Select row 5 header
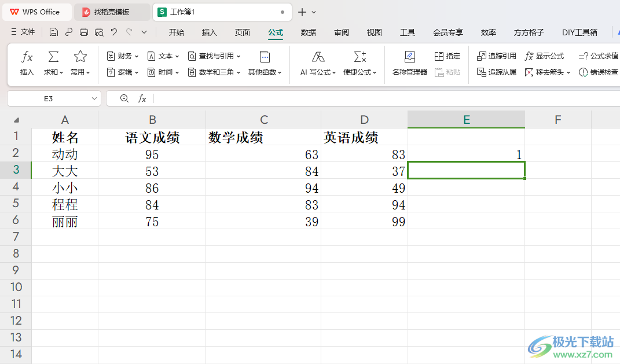Viewport: 620px width, 364px height. point(16,204)
